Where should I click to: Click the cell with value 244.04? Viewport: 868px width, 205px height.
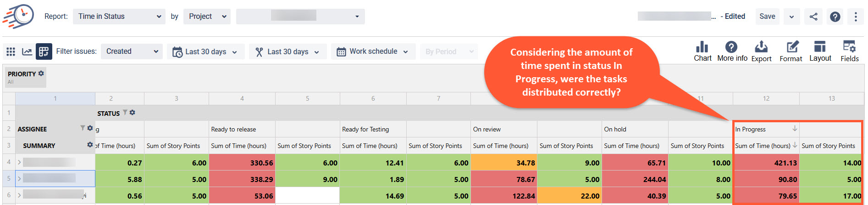(635, 179)
